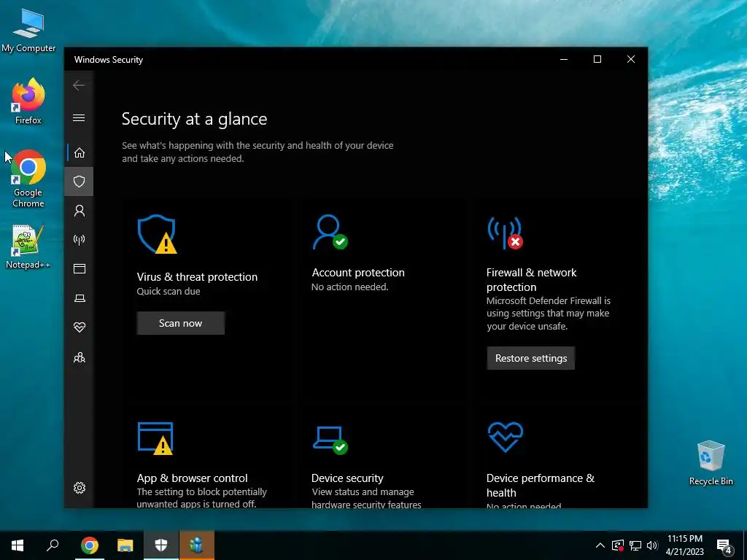Image resolution: width=747 pixels, height=560 pixels.
Task: Open Settings gear in Windows Security sidebar
Action: 79,488
